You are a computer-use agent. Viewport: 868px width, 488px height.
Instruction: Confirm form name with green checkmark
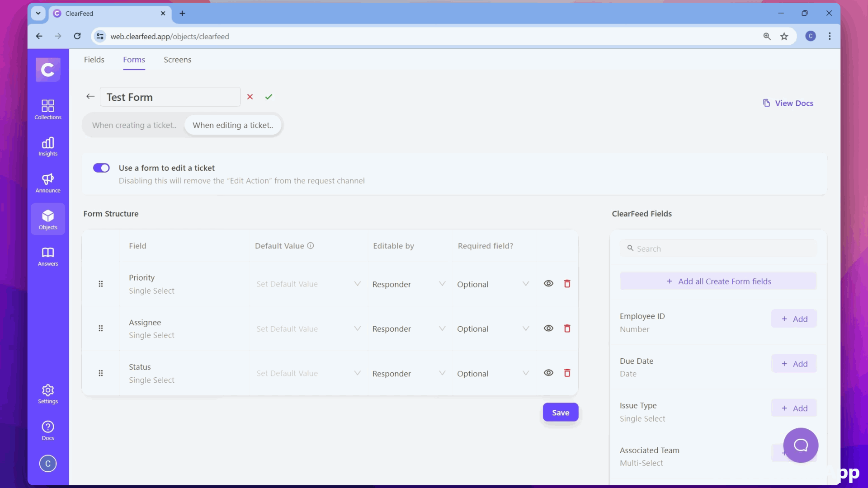click(269, 97)
